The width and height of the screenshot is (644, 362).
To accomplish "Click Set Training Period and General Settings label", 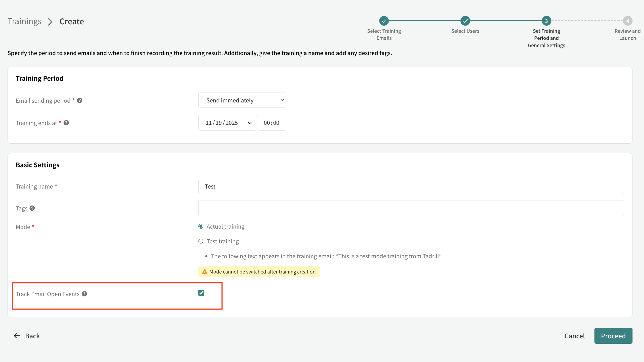I will click(546, 38).
